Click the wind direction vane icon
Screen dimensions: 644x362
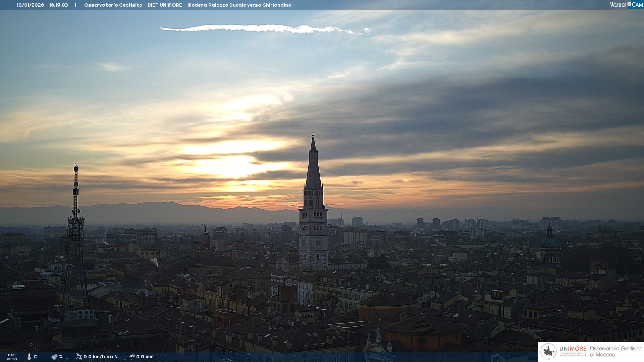(x=79, y=357)
